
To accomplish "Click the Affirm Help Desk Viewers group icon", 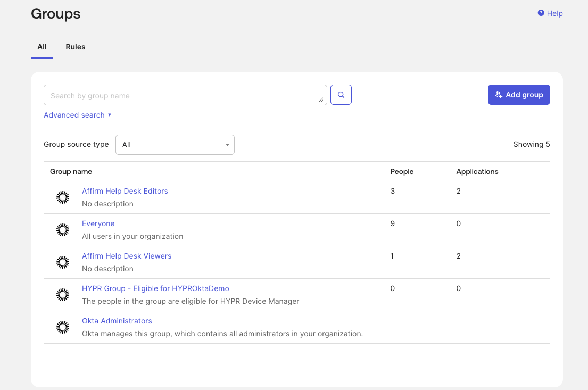I will (x=63, y=262).
